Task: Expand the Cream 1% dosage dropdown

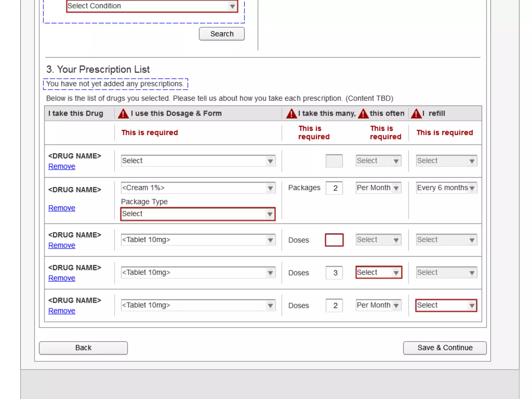Action: pyautogui.click(x=198, y=188)
